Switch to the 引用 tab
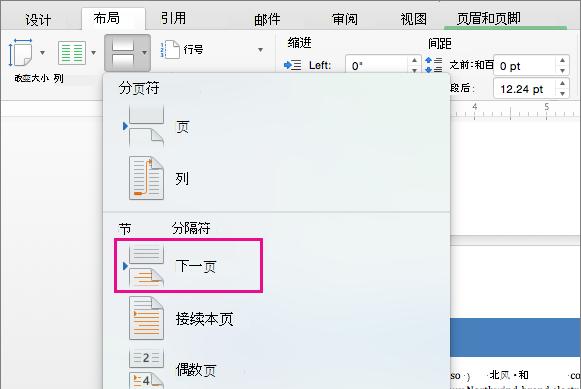 pyautogui.click(x=173, y=18)
